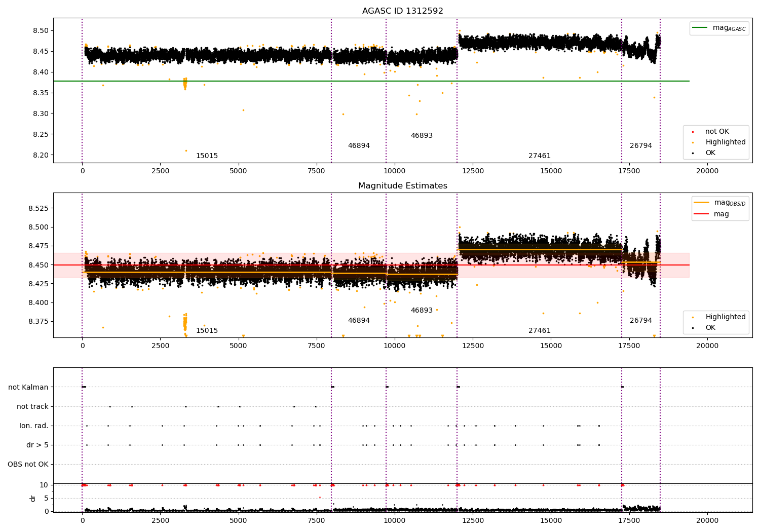Click obsid label 46893 in Magnitude Estimates plot
This screenshot has width=760, height=532.
422,310
